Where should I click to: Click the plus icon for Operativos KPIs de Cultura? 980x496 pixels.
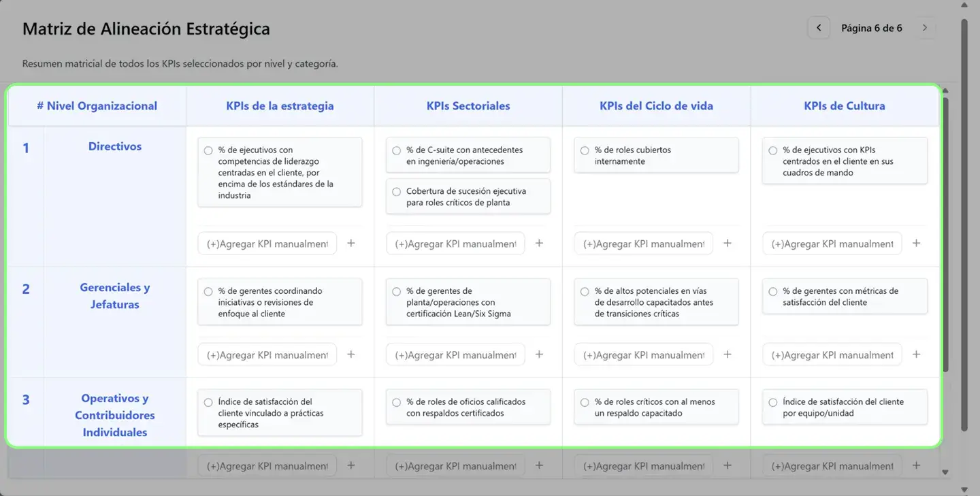click(916, 465)
